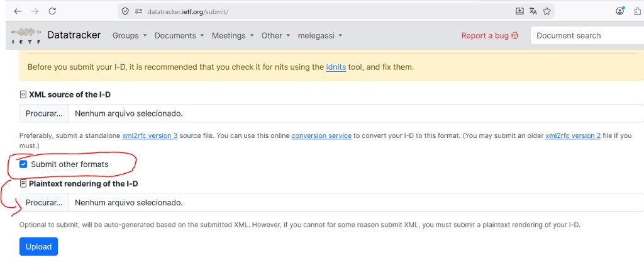Expand the Groups dropdown menu
The image size is (644, 274).
click(130, 36)
